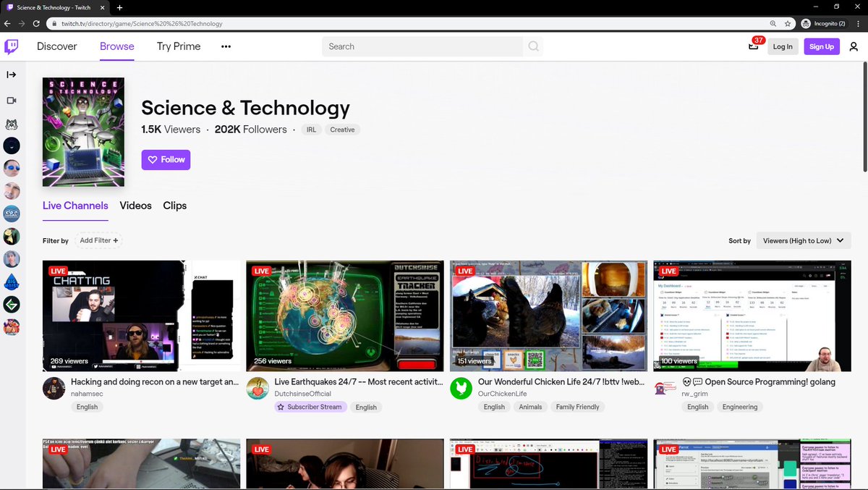Switch to the Videos tab
The width and height of the screenshot is (868, 490).
pos(136,206)
